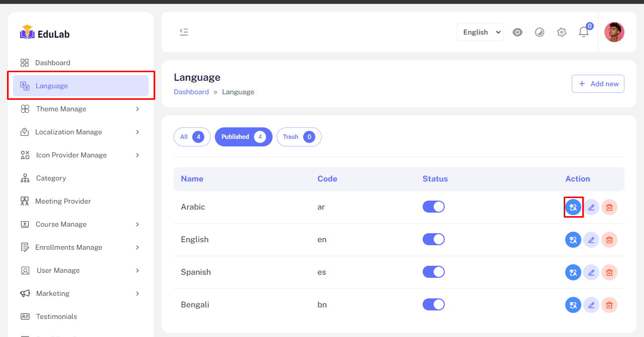Image resolution: width=644 pixels, height=337 pixels.
Task: Toggle the Spanish language status switch
Action: tap(434, 272)
